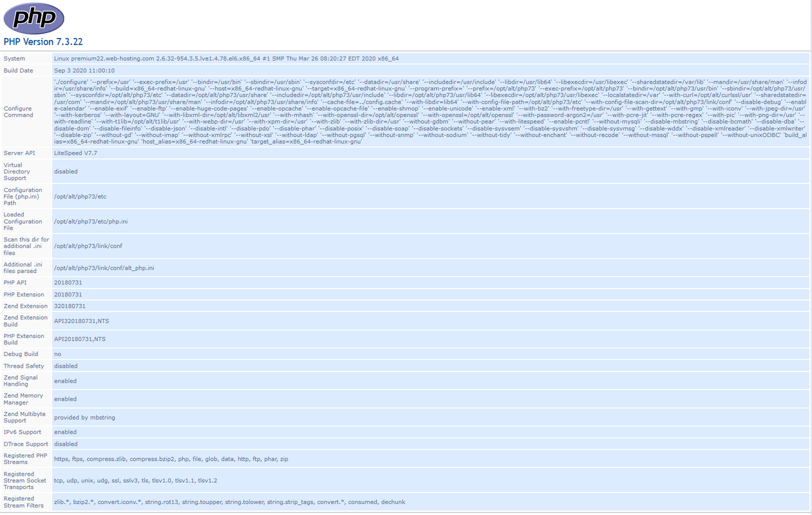Click the Thread Safety label
Viewport: 812px width, 515px height.
[x=24, y=366]
